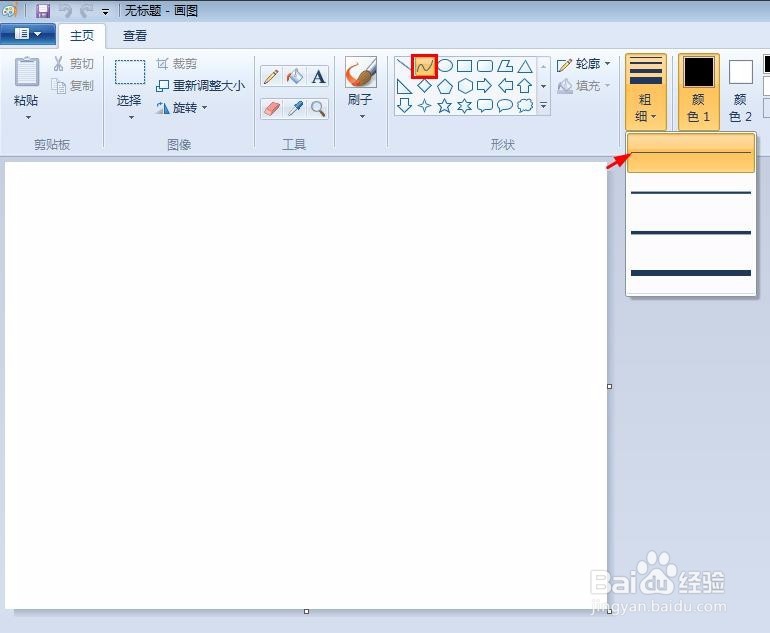Select the Four-point star shape
Screen dimensions: 770x633
[424, 106]
